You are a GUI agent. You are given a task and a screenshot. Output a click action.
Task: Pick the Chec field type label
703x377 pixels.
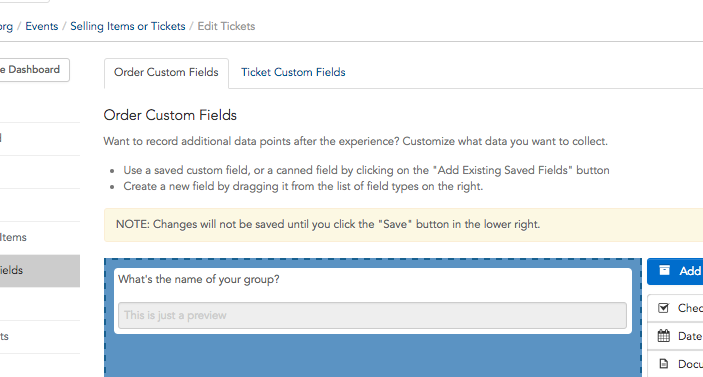pos(690,308)
